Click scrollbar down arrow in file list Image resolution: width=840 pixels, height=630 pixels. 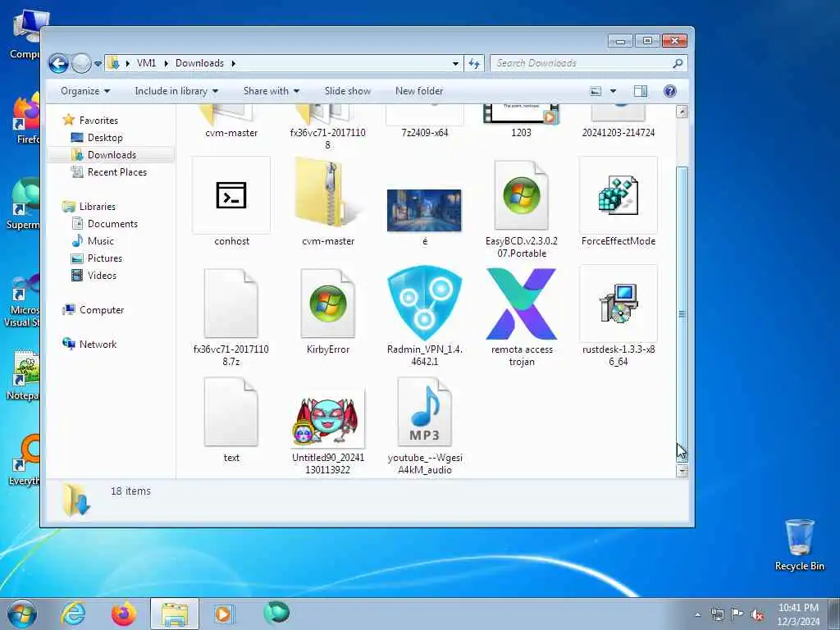[682, 471]
